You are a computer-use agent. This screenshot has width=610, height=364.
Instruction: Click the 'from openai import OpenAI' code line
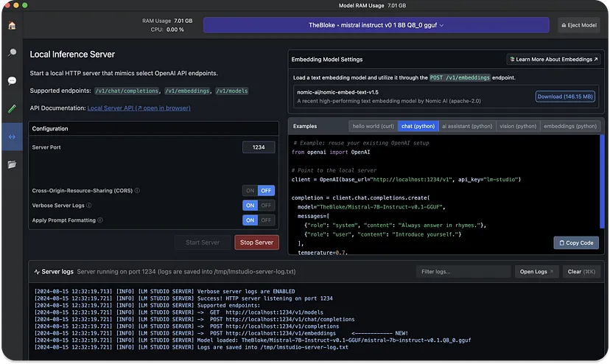pos(331,153)
